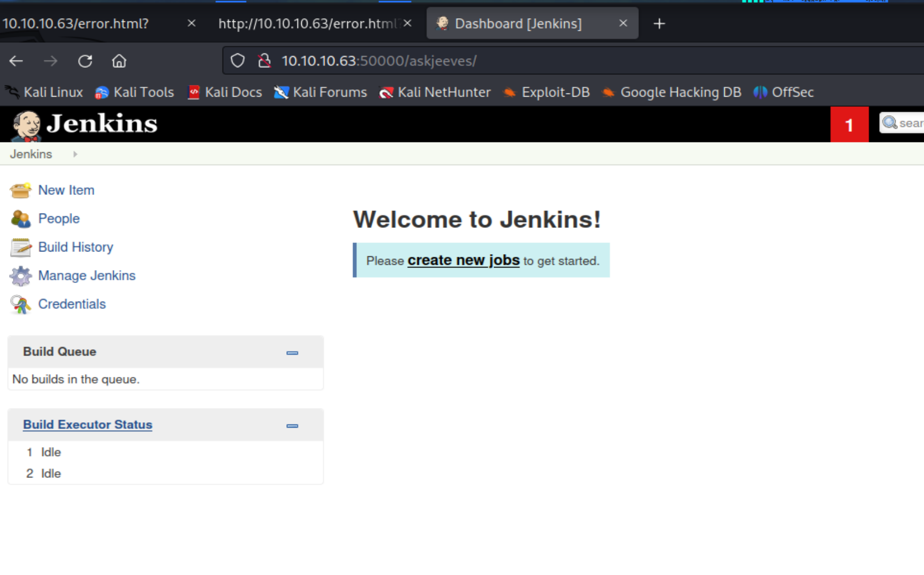This screenshot has width=924, height=575.
Task: Open the People link
Action: pos(59,218)
